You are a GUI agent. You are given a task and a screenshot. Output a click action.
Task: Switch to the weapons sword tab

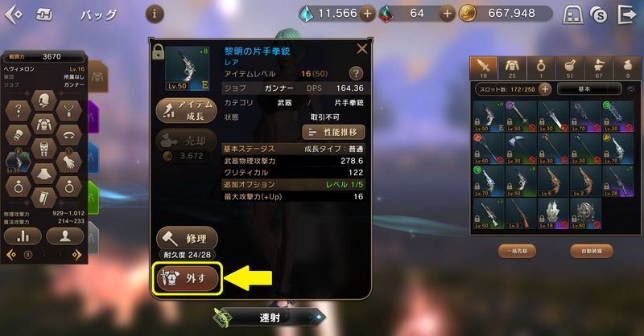(484, 68)
